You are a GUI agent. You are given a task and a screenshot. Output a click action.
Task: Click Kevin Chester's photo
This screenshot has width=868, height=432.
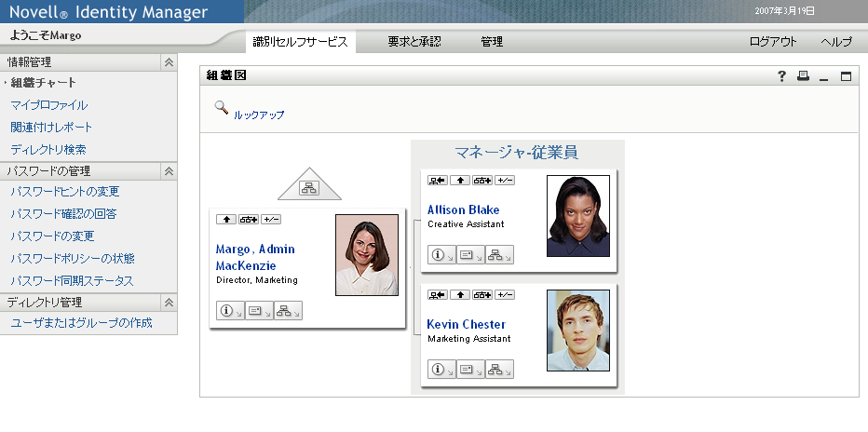tap(578, 331)
